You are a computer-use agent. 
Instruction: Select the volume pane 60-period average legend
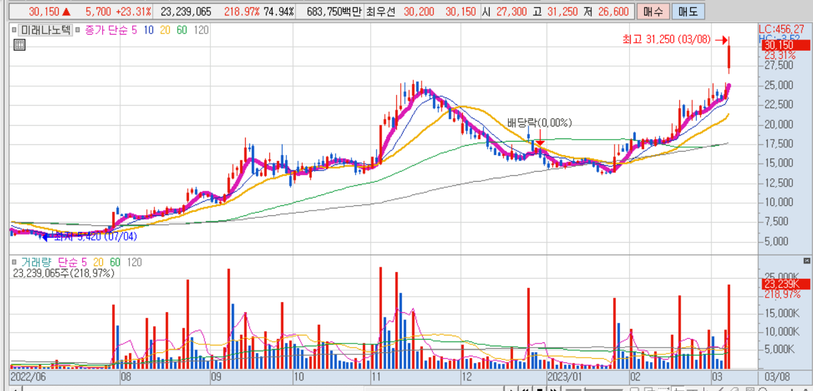[115, 263]
